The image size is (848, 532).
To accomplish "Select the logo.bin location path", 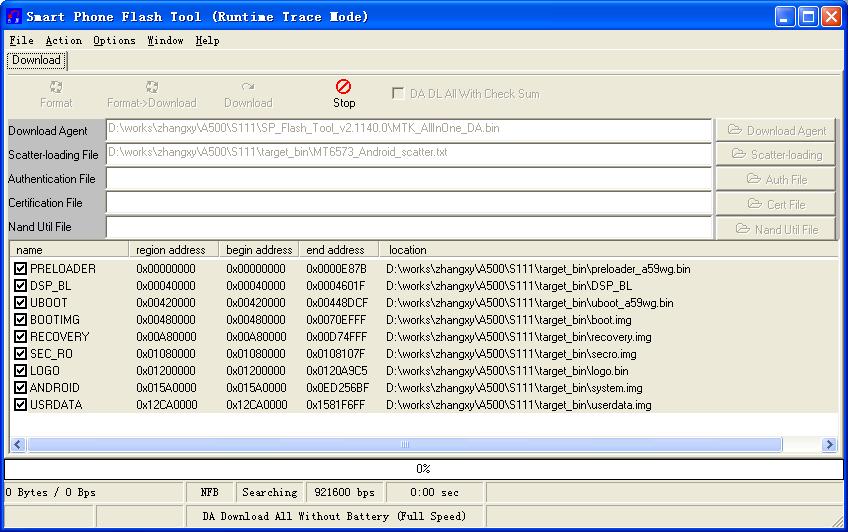I will 507,371.
